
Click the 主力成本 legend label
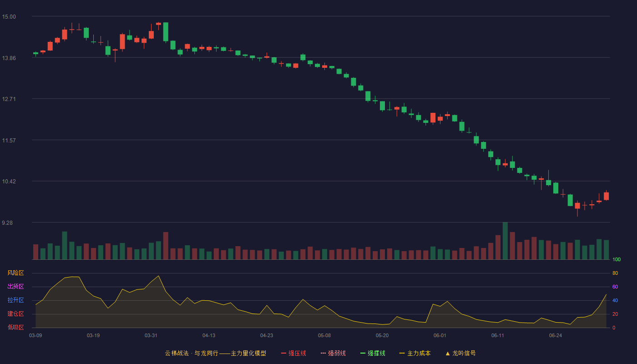[419, 353]
